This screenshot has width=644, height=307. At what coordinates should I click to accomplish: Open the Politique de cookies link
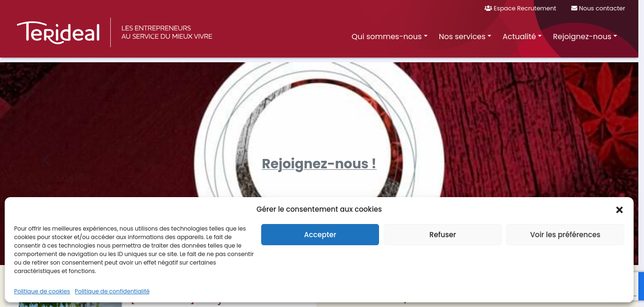(42, 291)
